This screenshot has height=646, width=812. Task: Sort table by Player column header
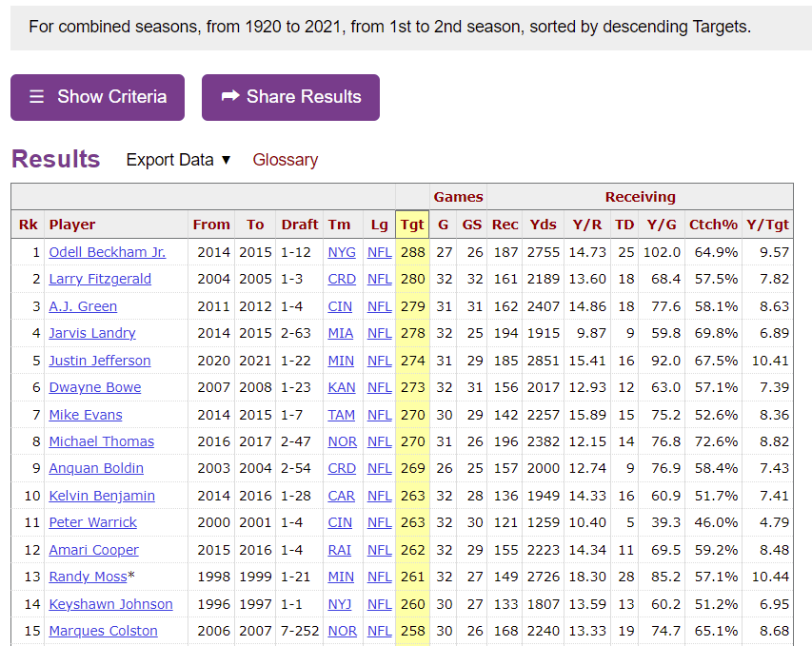pyautogui.click(x=72, y=225)
